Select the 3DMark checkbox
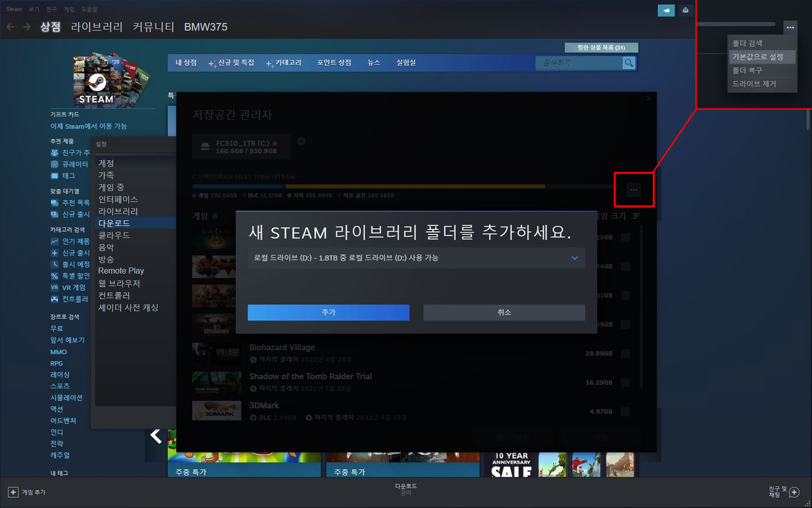This screenshot has height=508, width=812. pyautogui.click(x=625, y=411)
